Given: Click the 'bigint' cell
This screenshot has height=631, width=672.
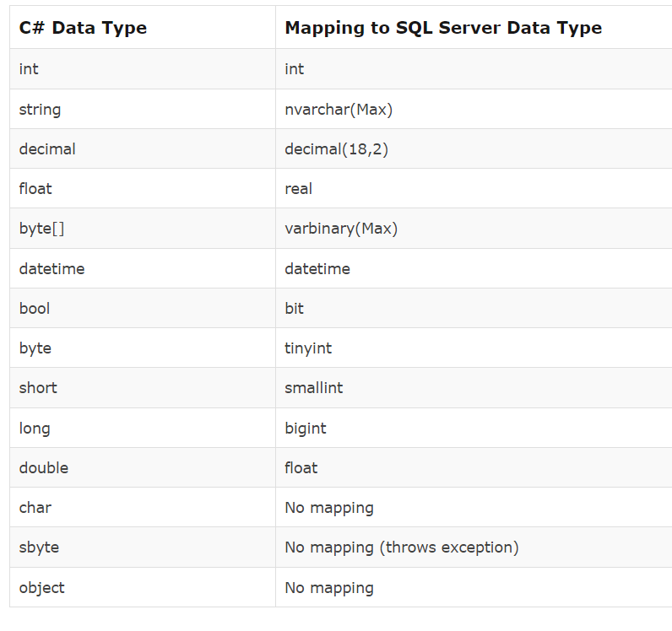Looking at the screenshot, I should coord(474,428).
